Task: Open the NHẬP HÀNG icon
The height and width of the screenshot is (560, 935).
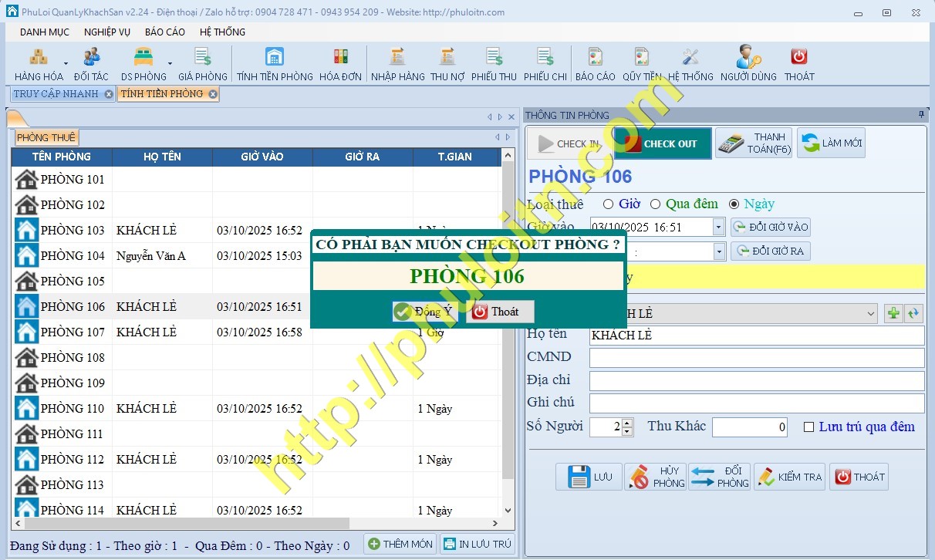Action: (396, 62)
